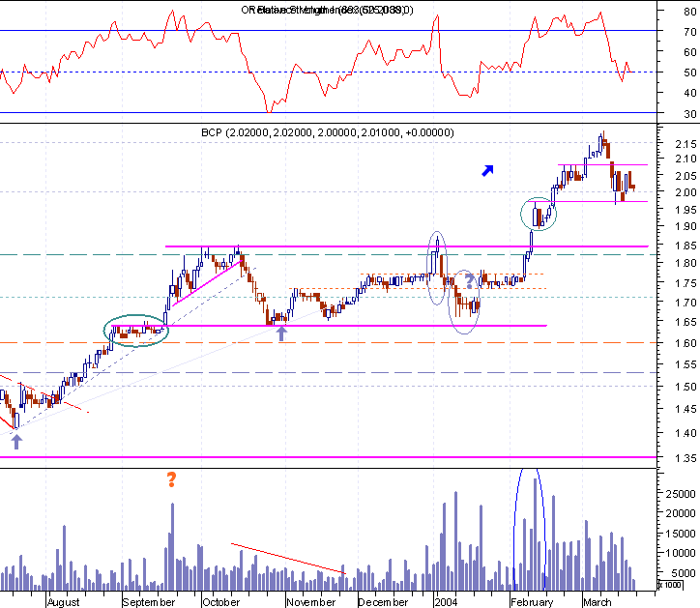Click the 15000 volume scale value
The width and height of the screenshot is (700, 608).
coord(681,534)
